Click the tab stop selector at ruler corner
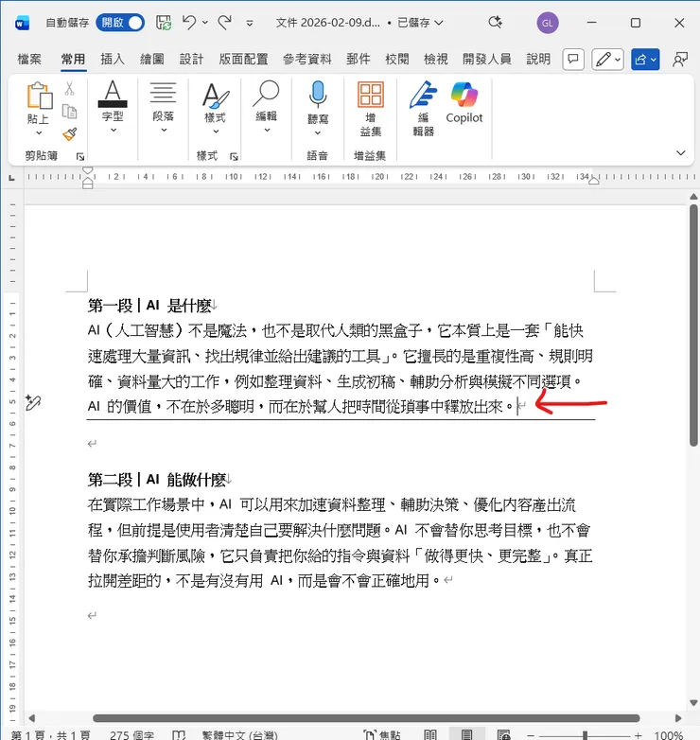The height and width of the screenshot is (740, 700). click(x=11, y=178)
